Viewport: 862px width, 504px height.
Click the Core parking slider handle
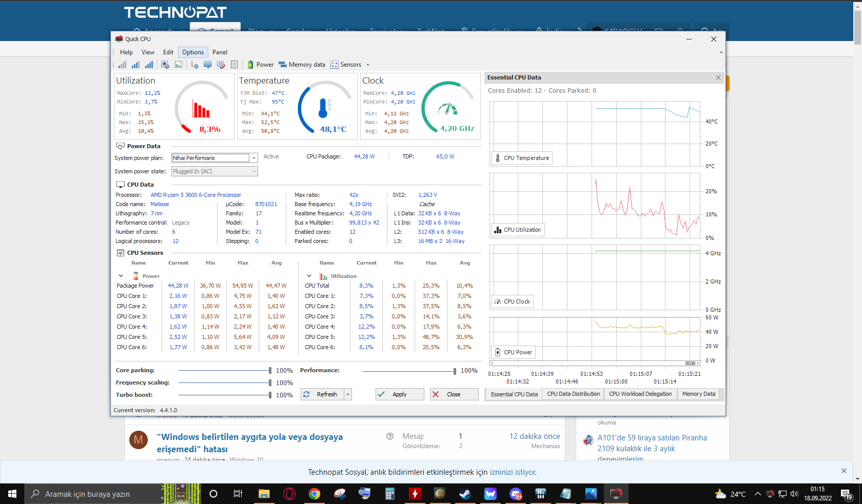tap(270, 370)
